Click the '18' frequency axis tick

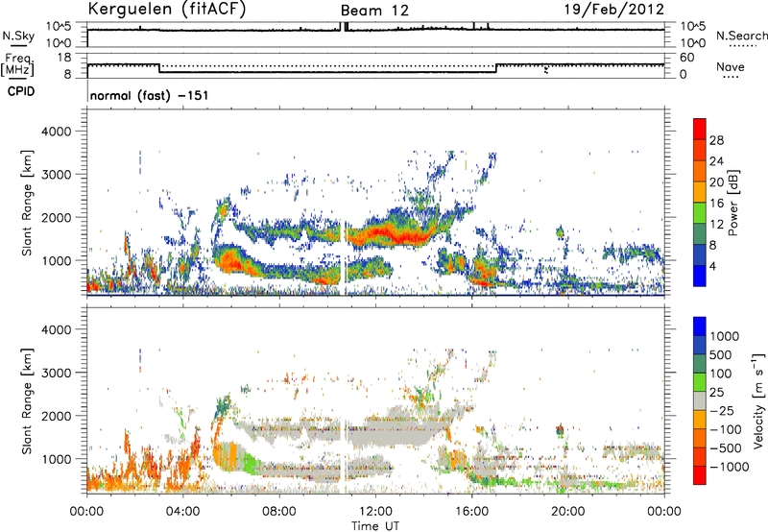[x=64, y=58]
